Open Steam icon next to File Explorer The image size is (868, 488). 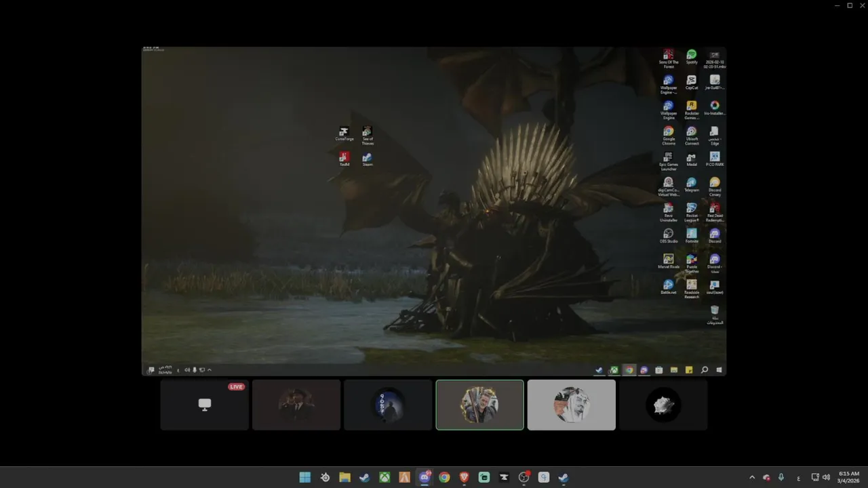click(365, 477)
